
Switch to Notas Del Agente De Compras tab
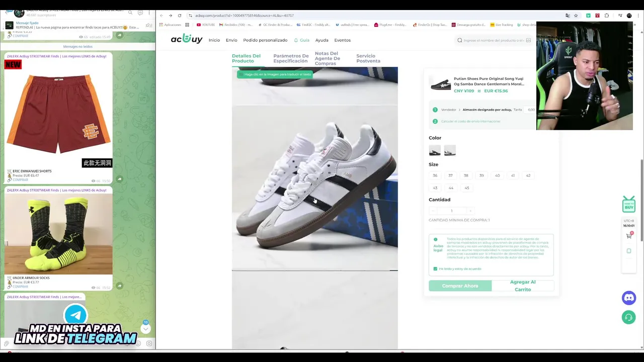coord(328,58)
